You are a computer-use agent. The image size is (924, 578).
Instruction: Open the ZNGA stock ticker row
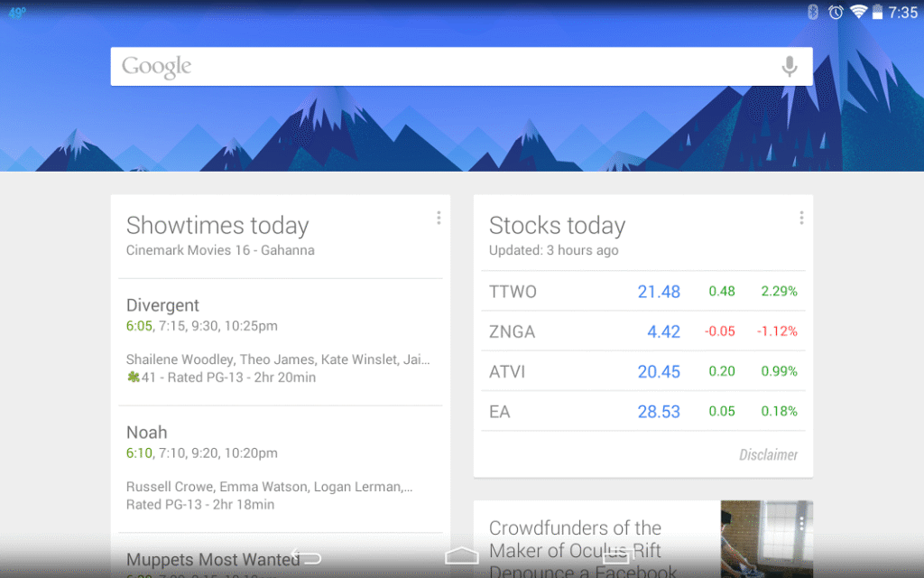coord(642,331)
